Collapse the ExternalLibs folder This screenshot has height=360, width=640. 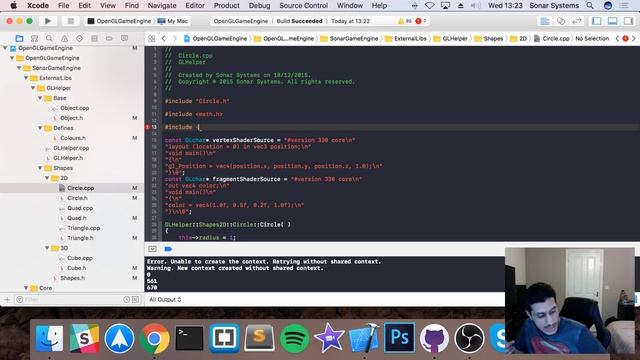pyautogui.click(x=26, y=78)
